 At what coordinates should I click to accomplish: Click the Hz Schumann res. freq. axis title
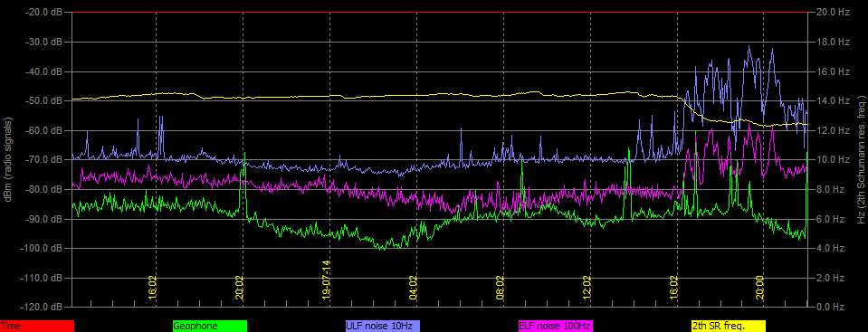(x=861, y=159)
